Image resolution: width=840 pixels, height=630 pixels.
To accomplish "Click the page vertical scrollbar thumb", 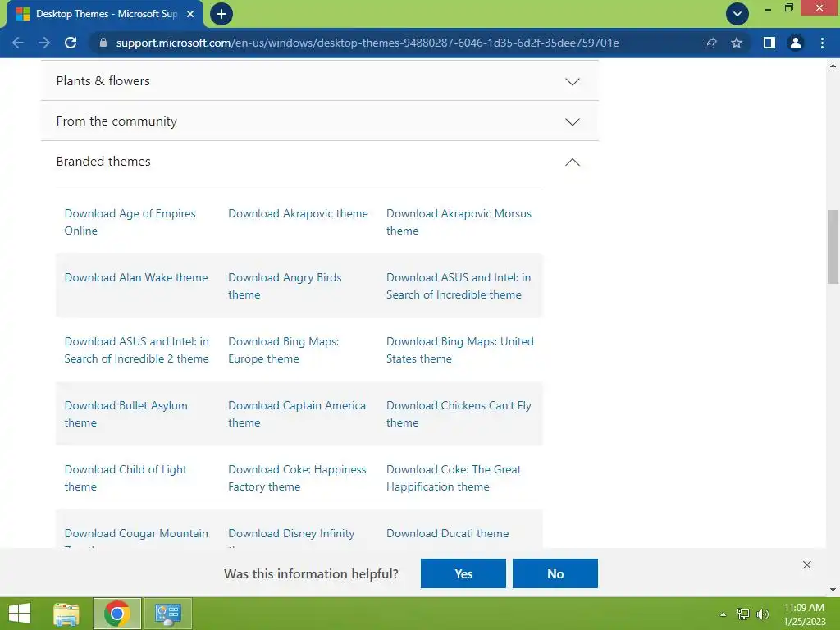I will coord(833,246).
